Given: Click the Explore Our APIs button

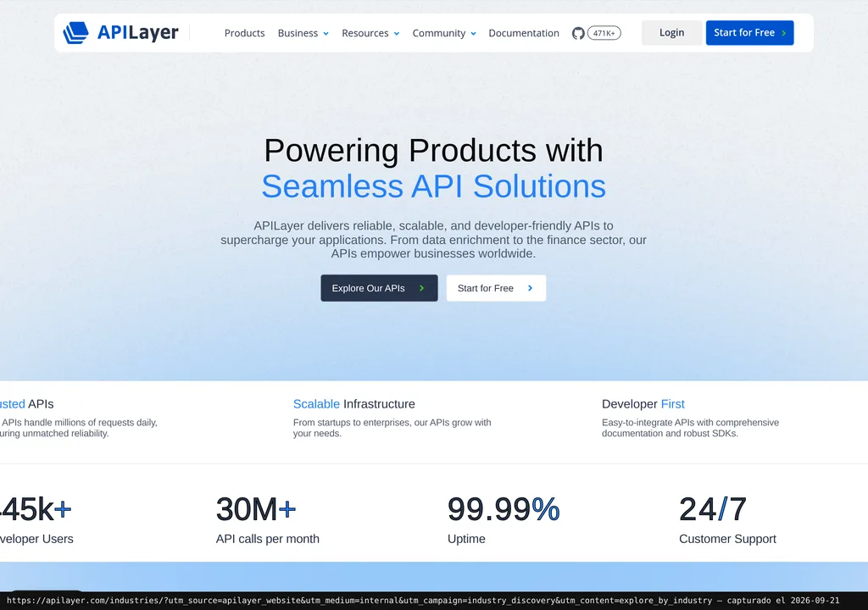Looking at the screenshot, I should [379, 288].
